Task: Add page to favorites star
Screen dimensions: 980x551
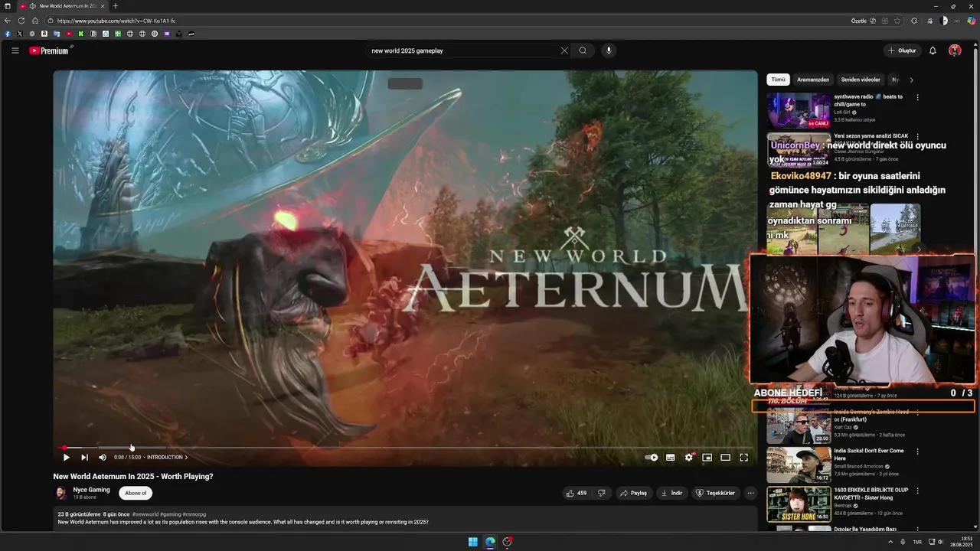Action: (897, 21)
